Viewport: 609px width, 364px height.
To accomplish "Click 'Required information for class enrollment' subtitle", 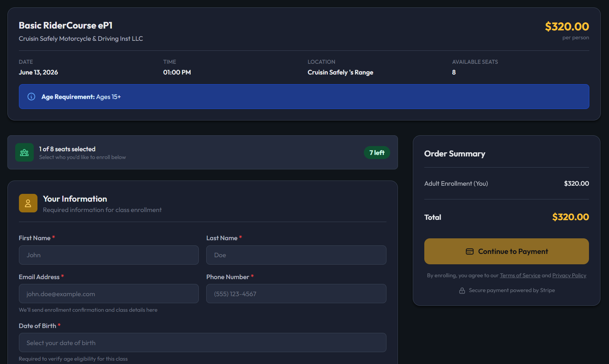I will click(x=102, y=210).
